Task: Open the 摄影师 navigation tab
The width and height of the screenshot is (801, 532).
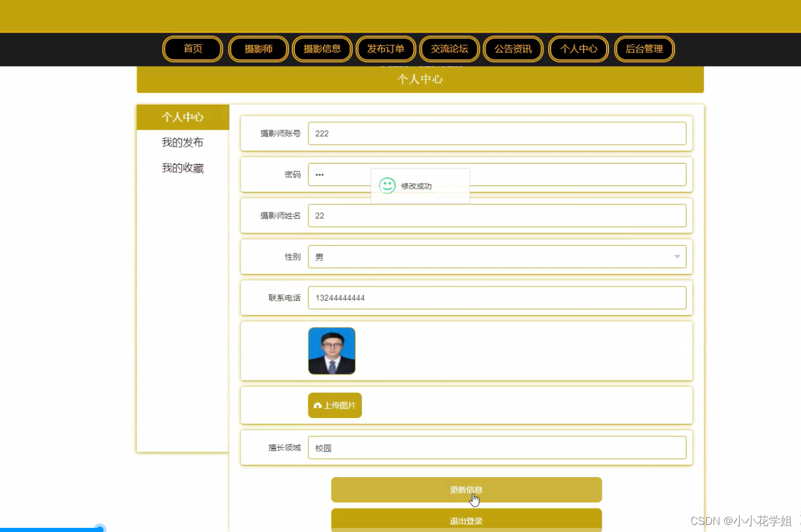Action: [x=258, y=49]
